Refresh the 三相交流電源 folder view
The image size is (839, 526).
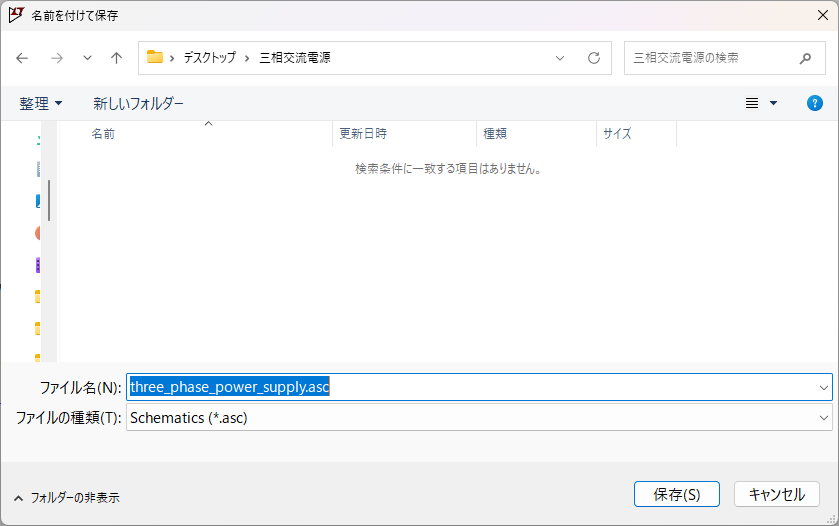(594, 58)
